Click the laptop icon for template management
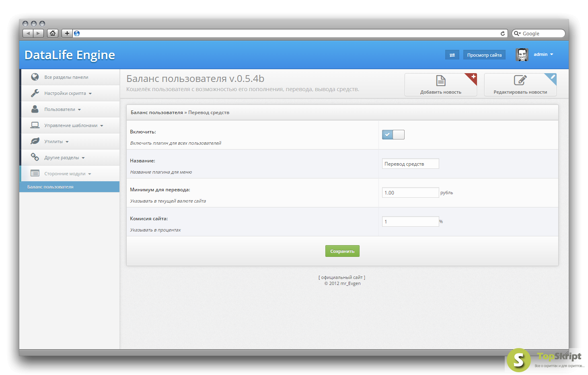The width and height of the screenshot is (588, 375). pos(35,125)
